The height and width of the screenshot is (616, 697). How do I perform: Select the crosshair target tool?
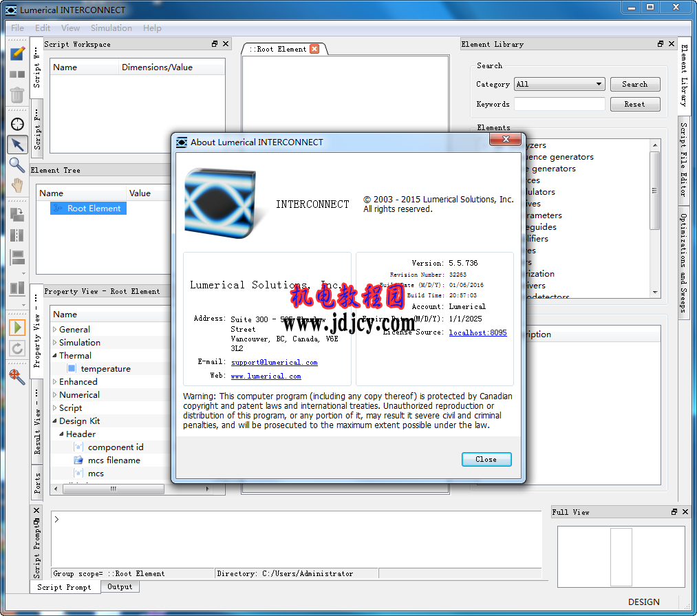(17, 124)
